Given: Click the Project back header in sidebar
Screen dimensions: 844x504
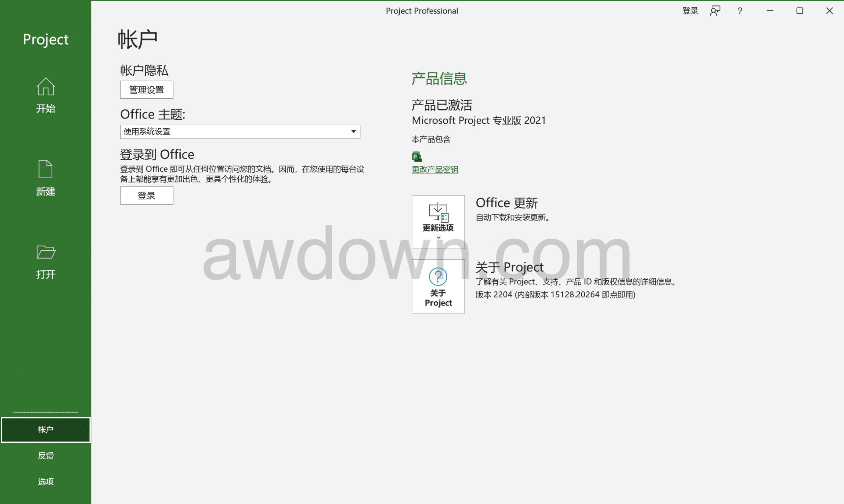Looking at the screenshot, I should tap(45, 39).
